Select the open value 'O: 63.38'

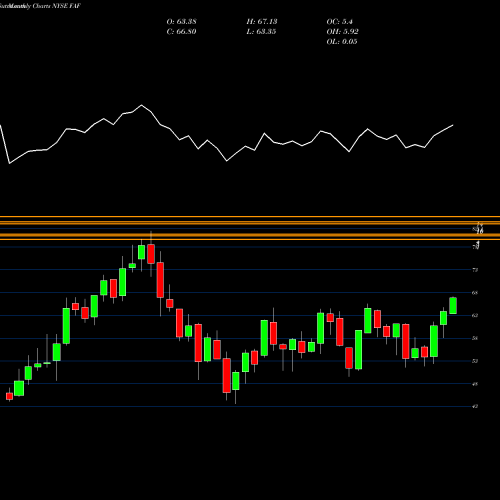tap(181, 22)
